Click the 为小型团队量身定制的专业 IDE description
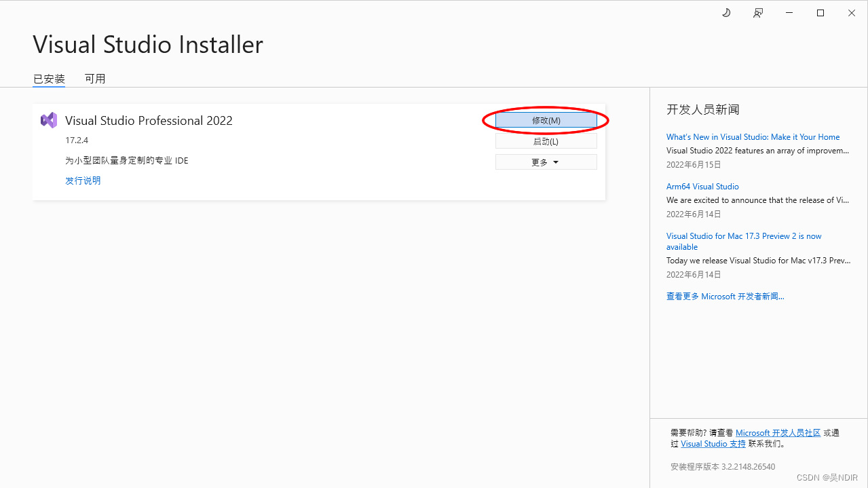 127,161
